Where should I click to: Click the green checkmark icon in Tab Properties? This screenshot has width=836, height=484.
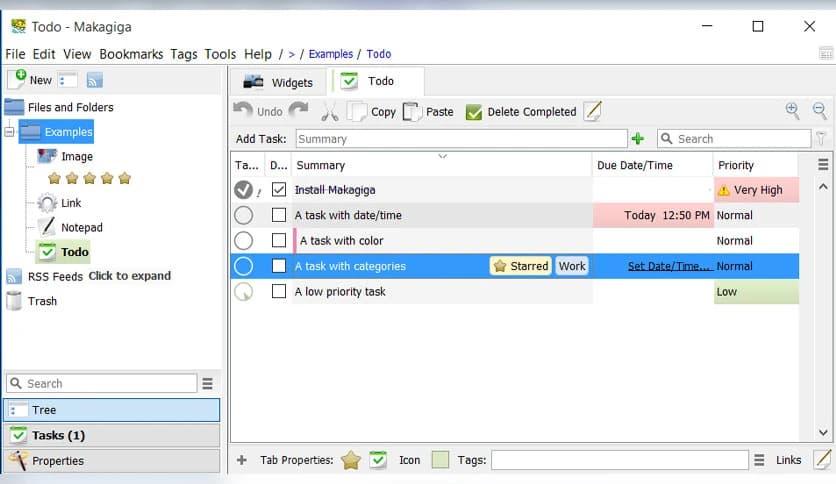click(x=378, y=459)
